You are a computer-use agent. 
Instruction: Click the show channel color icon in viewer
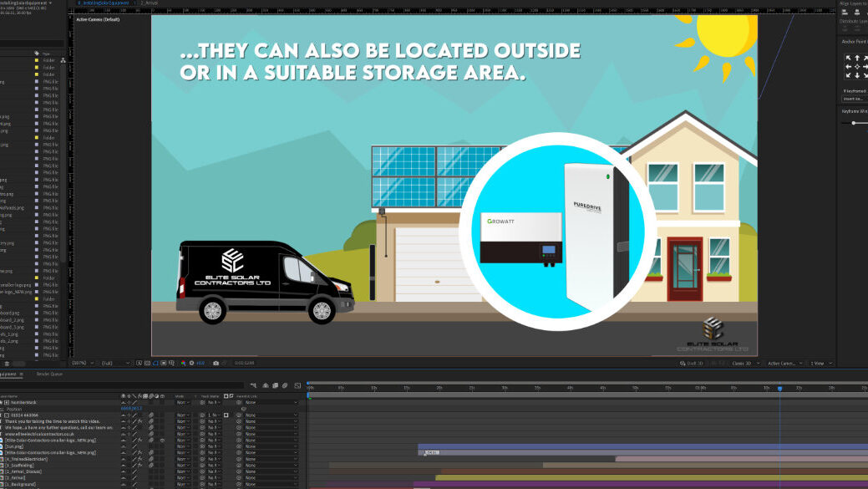(185, 364)
